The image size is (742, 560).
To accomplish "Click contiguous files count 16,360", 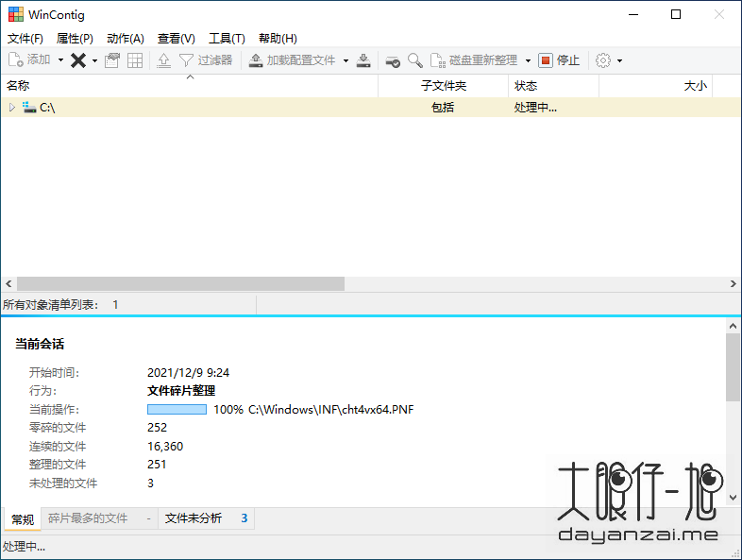I will coord(165,446).
